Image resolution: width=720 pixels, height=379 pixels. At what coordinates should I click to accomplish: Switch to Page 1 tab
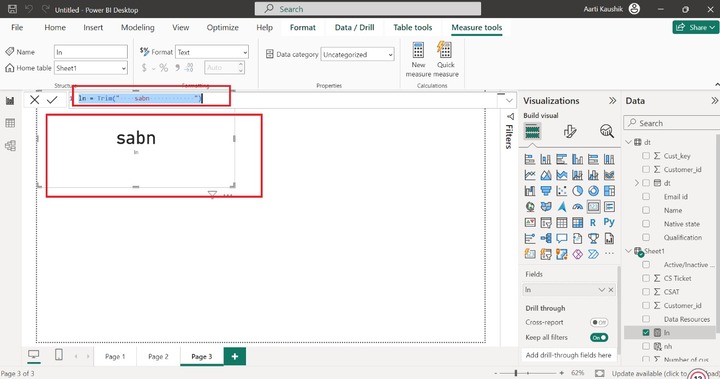(x=115, y=356)
